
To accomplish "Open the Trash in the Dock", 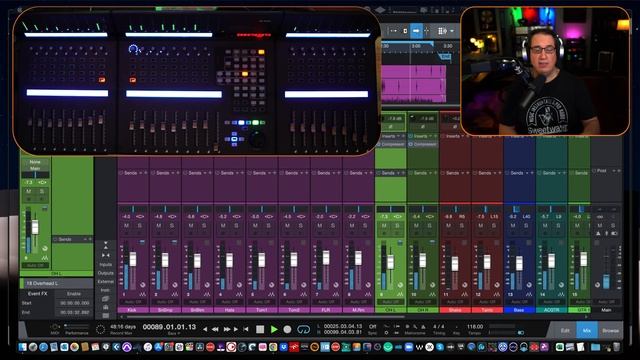I will (x=616, y=347).
